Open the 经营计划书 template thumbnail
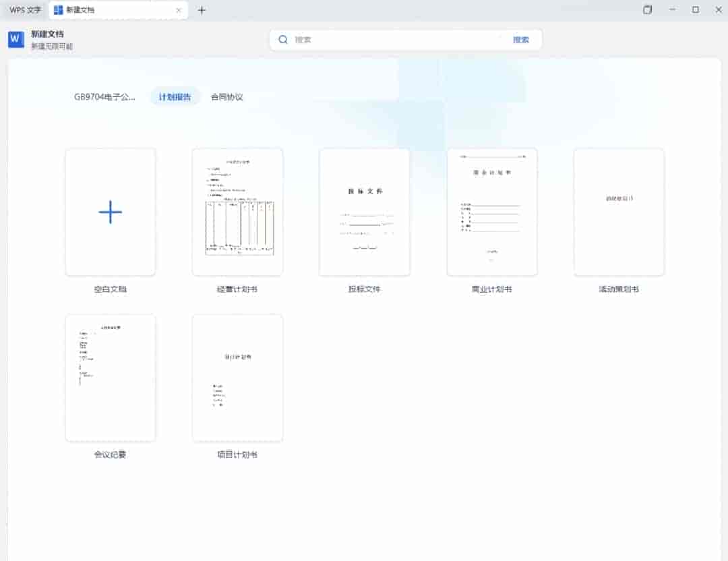728x561 pixels. click(237, 212)
